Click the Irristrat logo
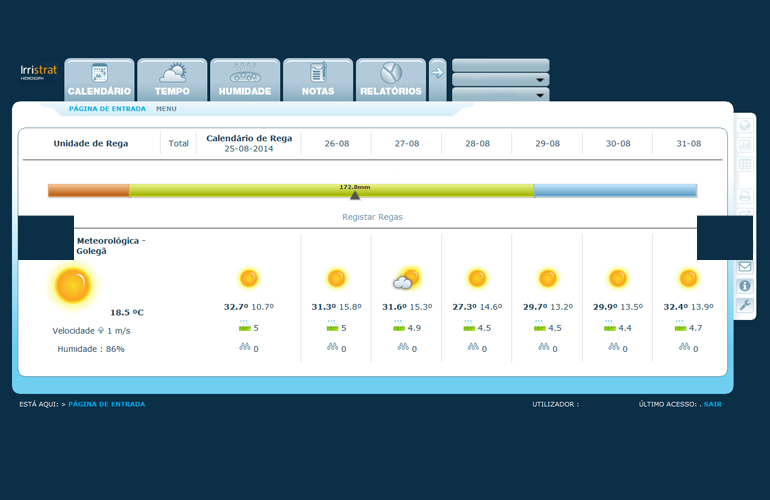Image resolution: width=770 pixels, height=500 pixels. coord(39,72)
